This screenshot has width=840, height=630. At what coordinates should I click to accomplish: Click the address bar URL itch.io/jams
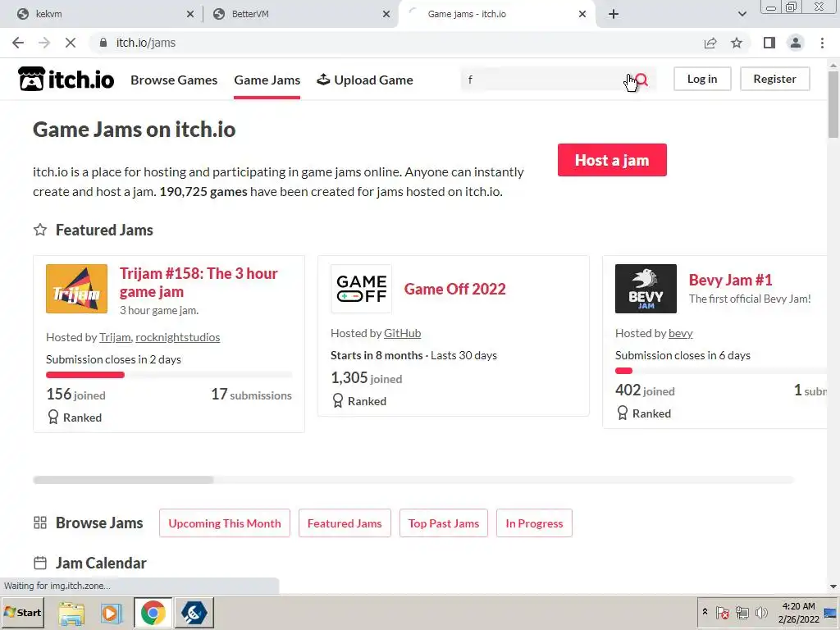pyautogui.click(x=146, y=43)
